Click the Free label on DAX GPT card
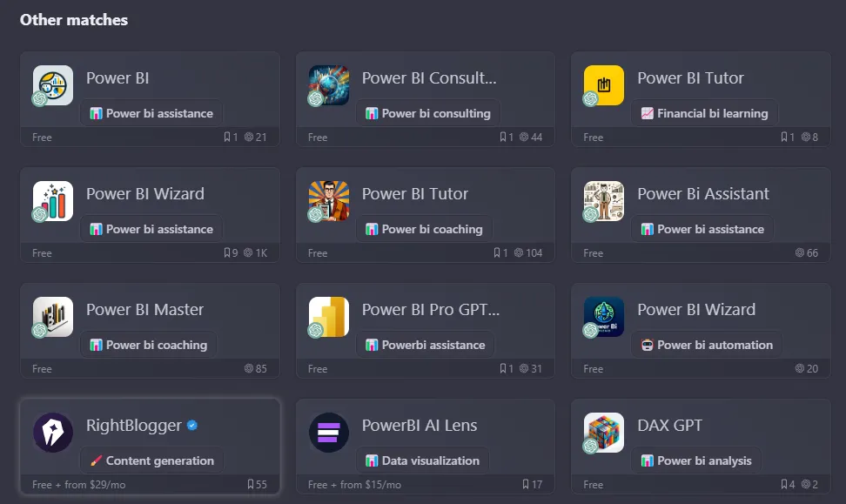The image size is (846, 504). click(593, 485)
